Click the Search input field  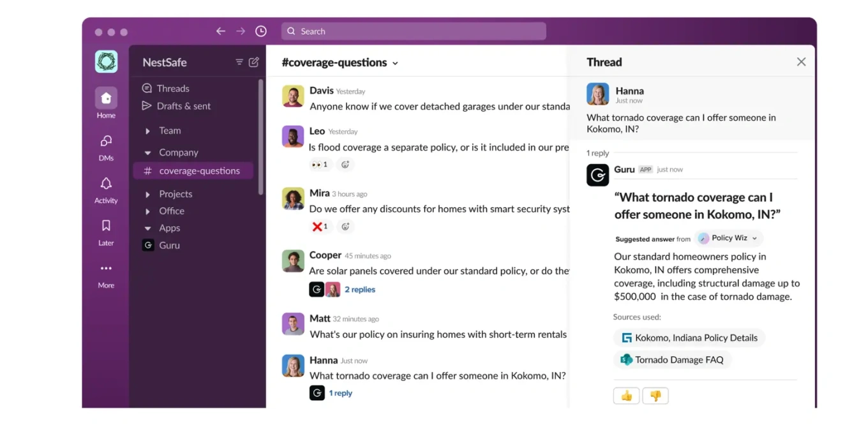pos(414,31)
